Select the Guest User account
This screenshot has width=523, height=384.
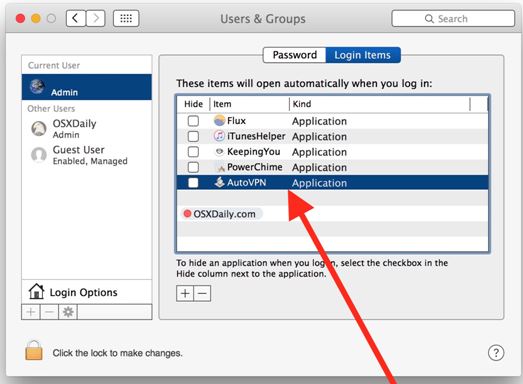pyautogui.click(x=87, y=155)
